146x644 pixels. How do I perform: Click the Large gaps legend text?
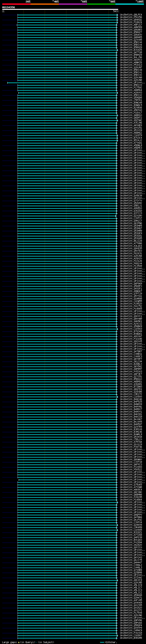[28, 642]
